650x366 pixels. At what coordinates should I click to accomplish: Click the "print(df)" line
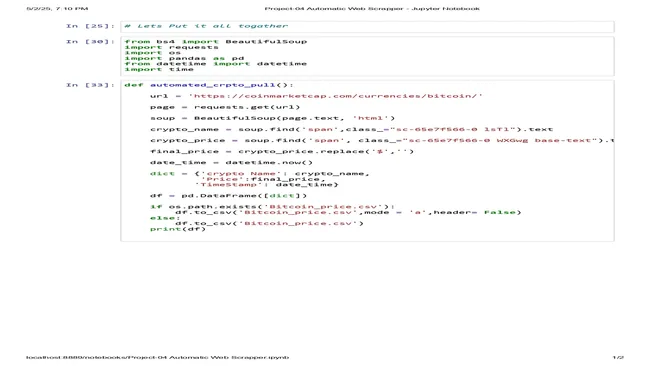click(178, 229)
